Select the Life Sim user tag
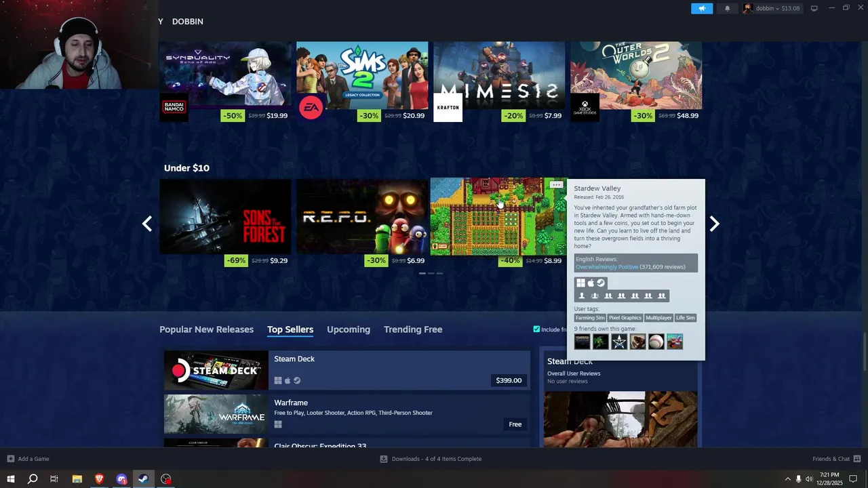 [x=685, y=318]
